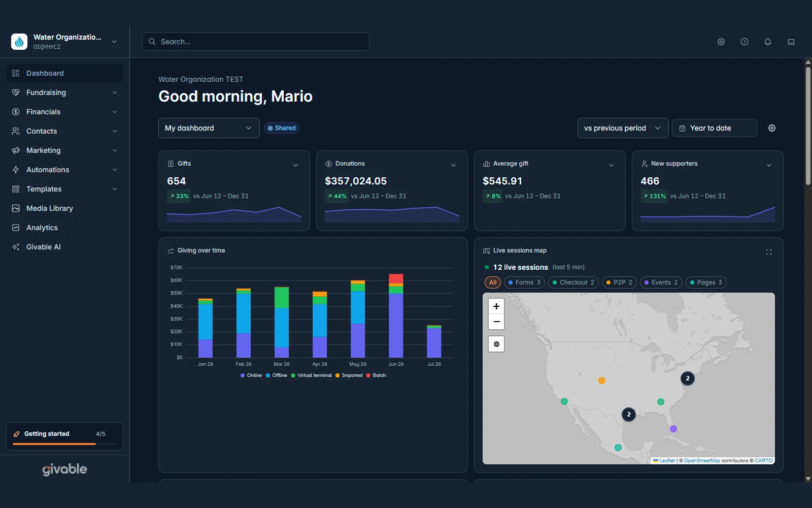Click the vertical page scrollbar

click(808, 126)
